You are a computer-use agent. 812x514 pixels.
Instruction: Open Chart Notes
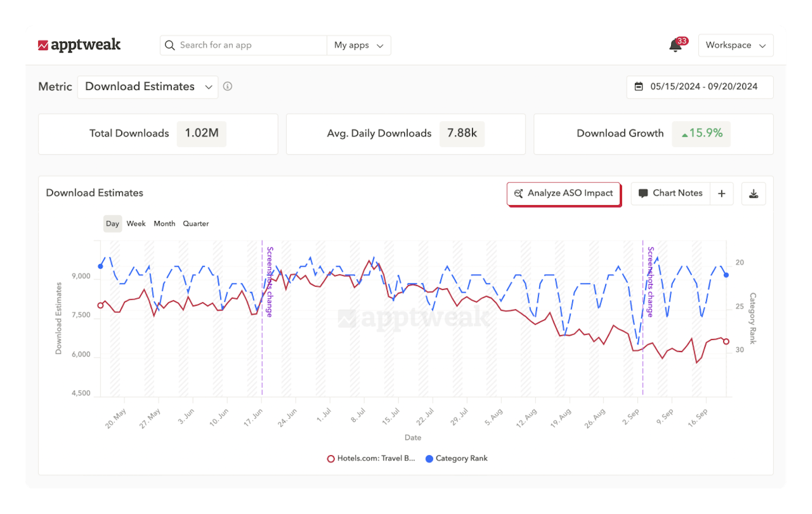[677, 193]
